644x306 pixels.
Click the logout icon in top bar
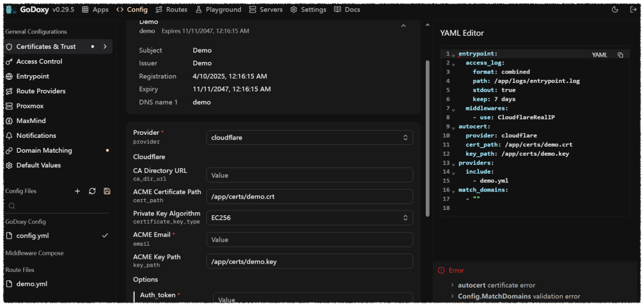pyautogui.click(x=633, y=10)
